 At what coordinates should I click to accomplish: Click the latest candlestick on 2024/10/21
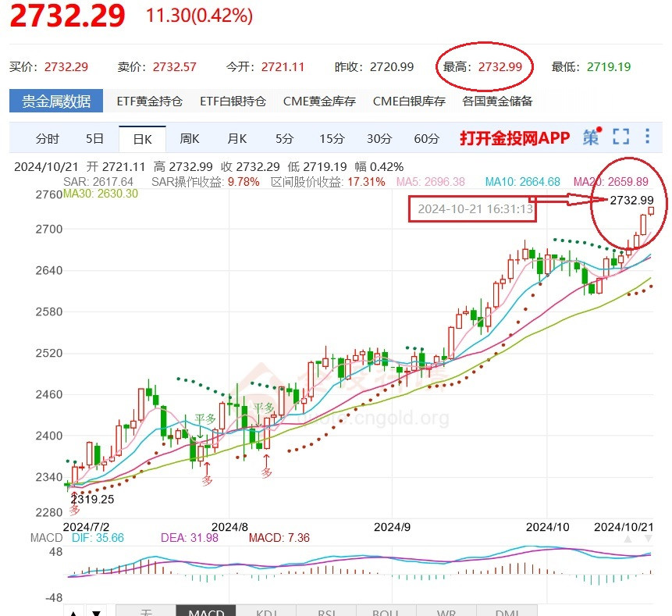[651, 211]
